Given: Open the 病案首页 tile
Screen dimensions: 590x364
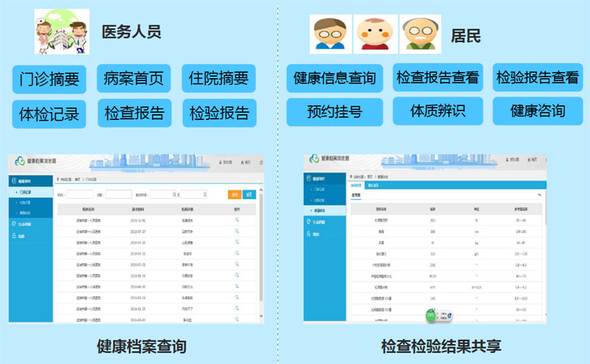Looking at the screenshot, I should (x=134, y=78).
